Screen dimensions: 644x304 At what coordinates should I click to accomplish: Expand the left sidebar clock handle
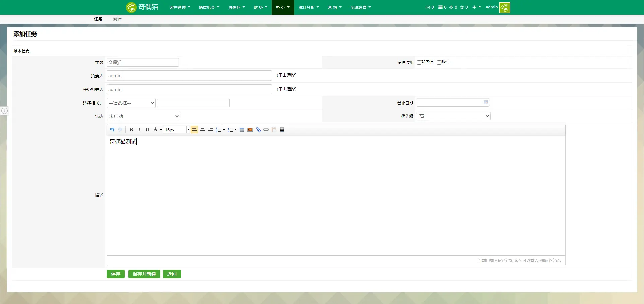[4, 111]
